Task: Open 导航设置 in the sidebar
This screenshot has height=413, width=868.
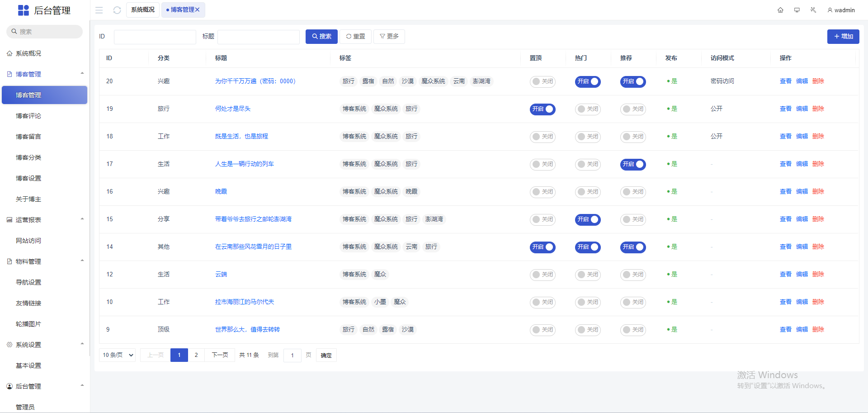Action: click(28, 282)
